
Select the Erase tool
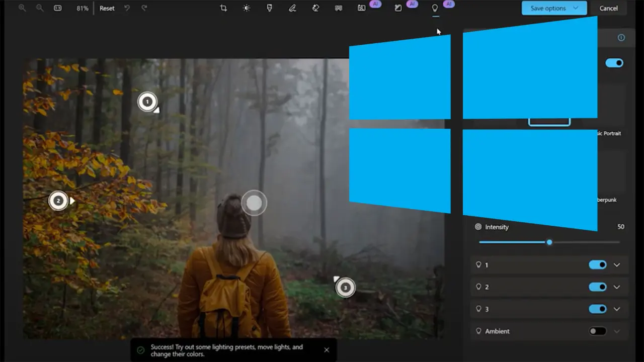[315, 8]
